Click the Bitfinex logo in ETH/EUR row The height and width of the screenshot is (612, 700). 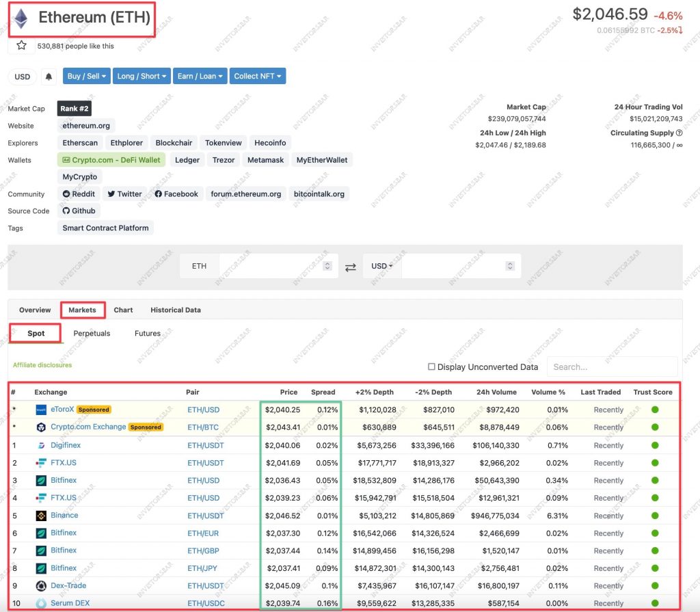pyautogui.click(x=41, y=533)
